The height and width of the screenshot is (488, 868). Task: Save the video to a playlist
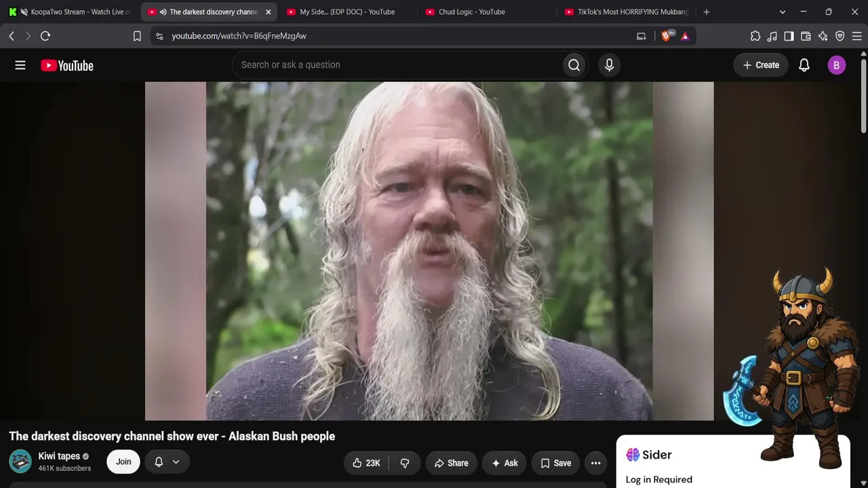coord(556,463)
